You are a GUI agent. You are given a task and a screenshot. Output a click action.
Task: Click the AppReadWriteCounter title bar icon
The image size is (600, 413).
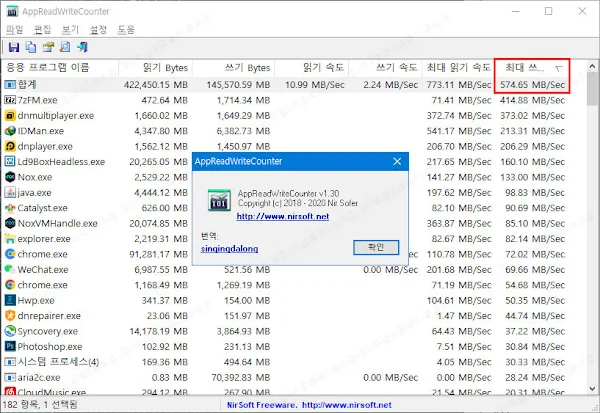pos(12,11)
